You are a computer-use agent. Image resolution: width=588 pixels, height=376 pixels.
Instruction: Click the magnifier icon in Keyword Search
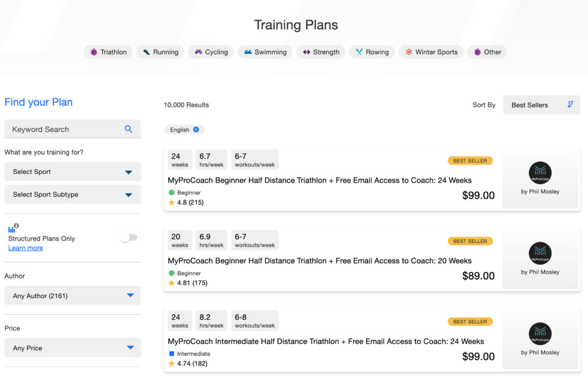[129, 129]
